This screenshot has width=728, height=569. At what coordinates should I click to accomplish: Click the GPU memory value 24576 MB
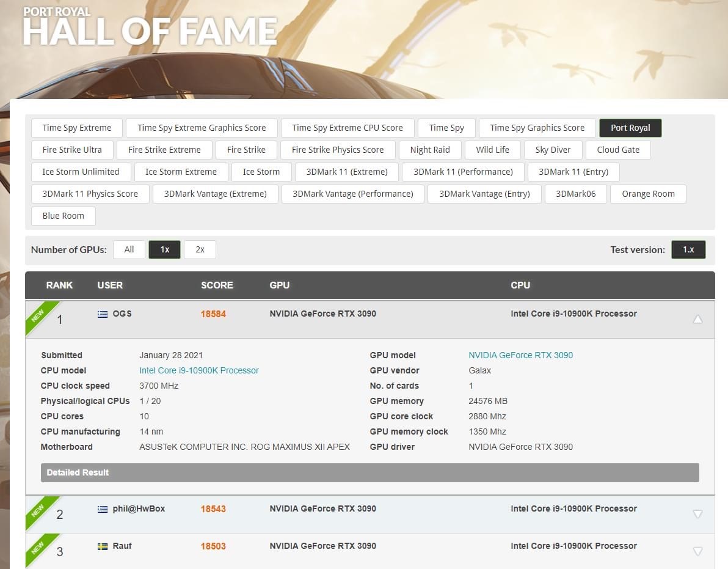point(488,402)
